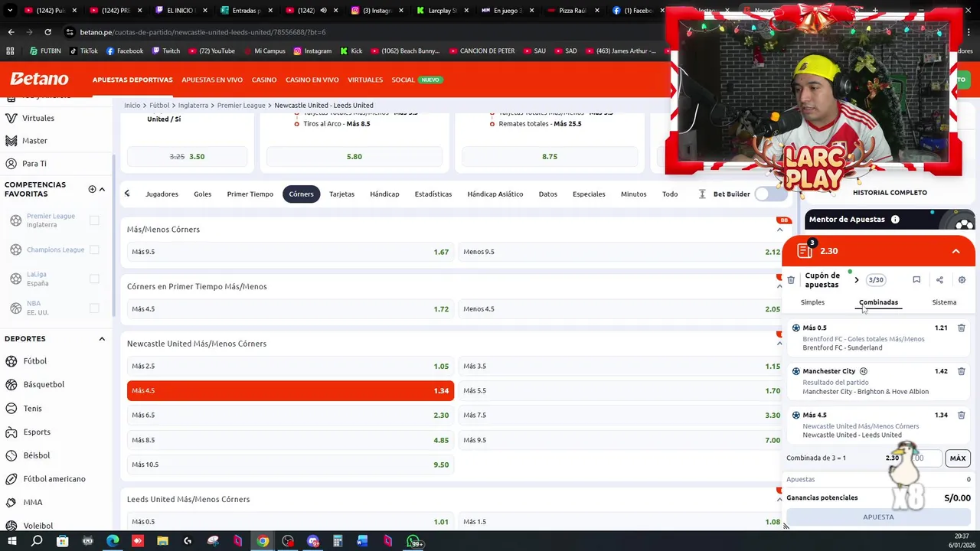Open the Chrome tab search dropdown
The image size is (980, 551).
click(x=10, y=11)
